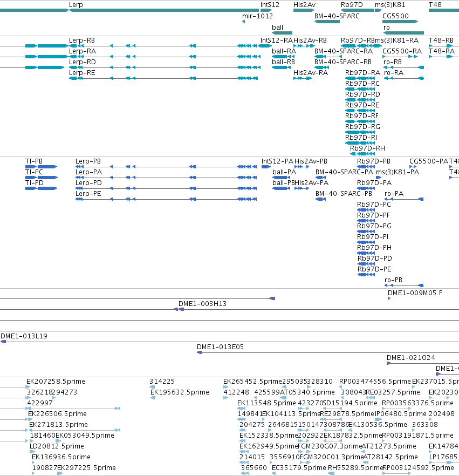
Task: Click the EK195632.5prime EST label
Action: (180, 392)
